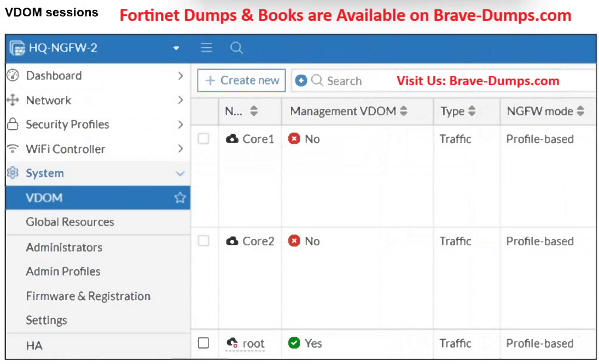Image resolution: width=599 pixels, height=364 pixels.
Task: Click the plus filter icon beside Search
Action: click(301, 81)
